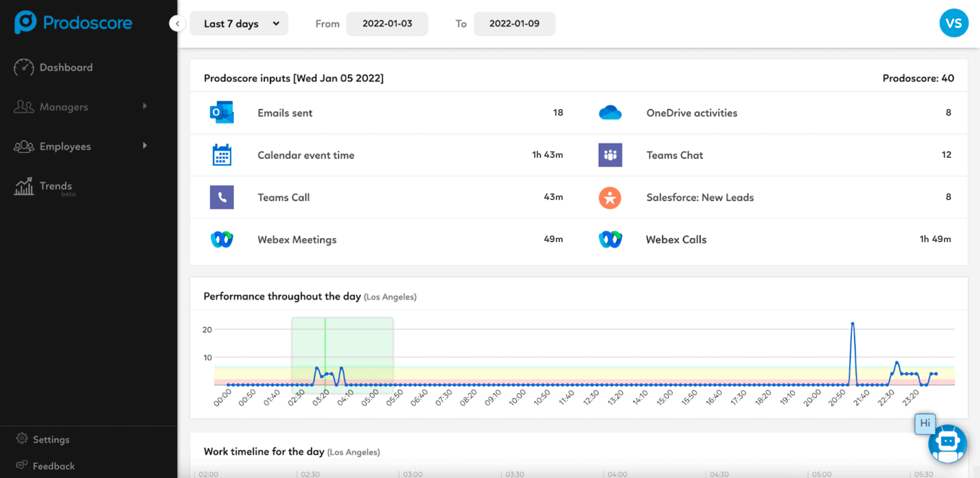Image resolution: width=980 pixels, height=478 pixels.
Task: Click the 1h 49m value
Action: pos(935,239)
